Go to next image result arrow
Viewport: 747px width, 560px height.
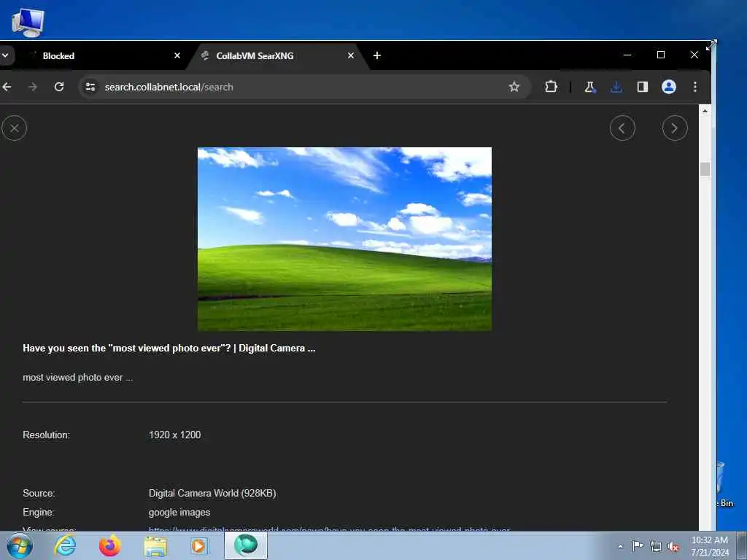(675, 128)
